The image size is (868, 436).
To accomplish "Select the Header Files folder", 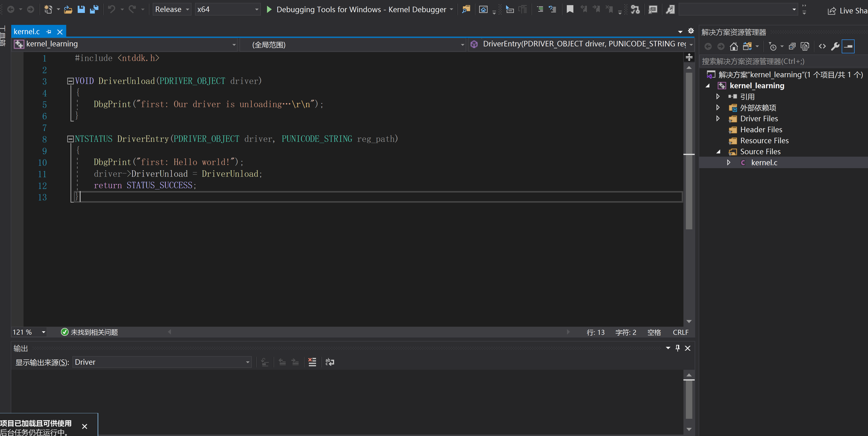I will (761, 129).
